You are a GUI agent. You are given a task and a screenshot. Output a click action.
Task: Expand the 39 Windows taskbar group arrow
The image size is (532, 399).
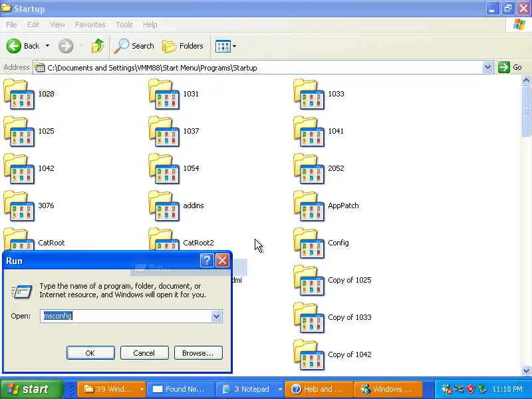(x=142, y=389)
